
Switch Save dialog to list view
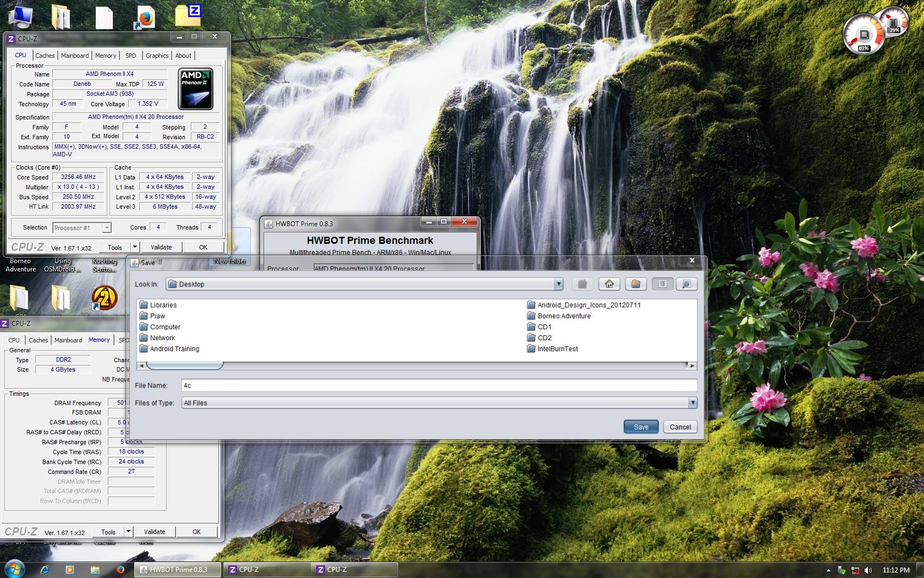point(662,284)
